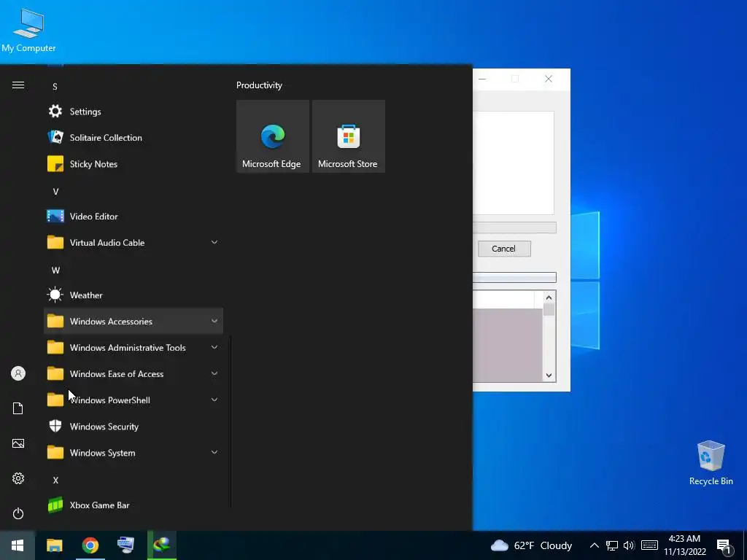The image size is (747, 560).
Task: Open the notification center icon
Action: tap(724, 546)
